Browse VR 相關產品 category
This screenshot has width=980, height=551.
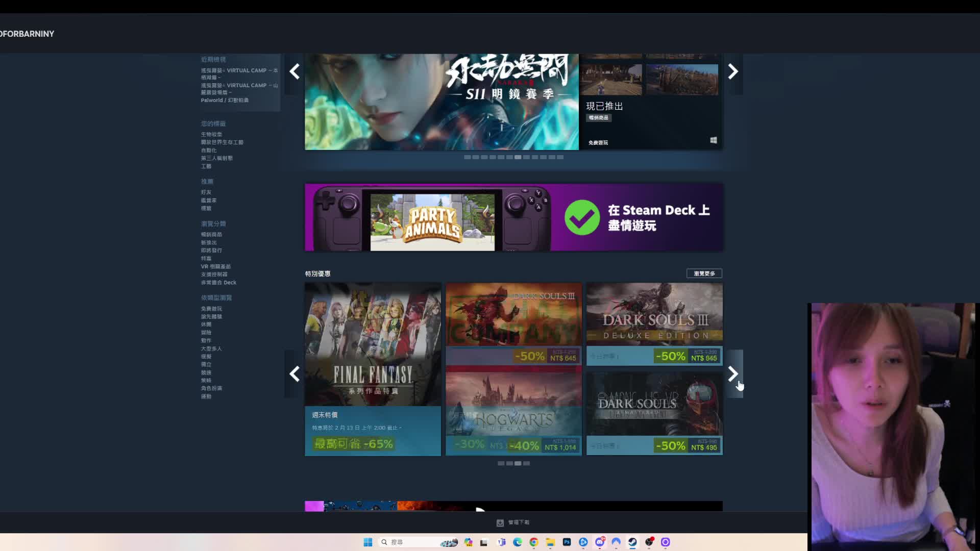tap(216, 266)
